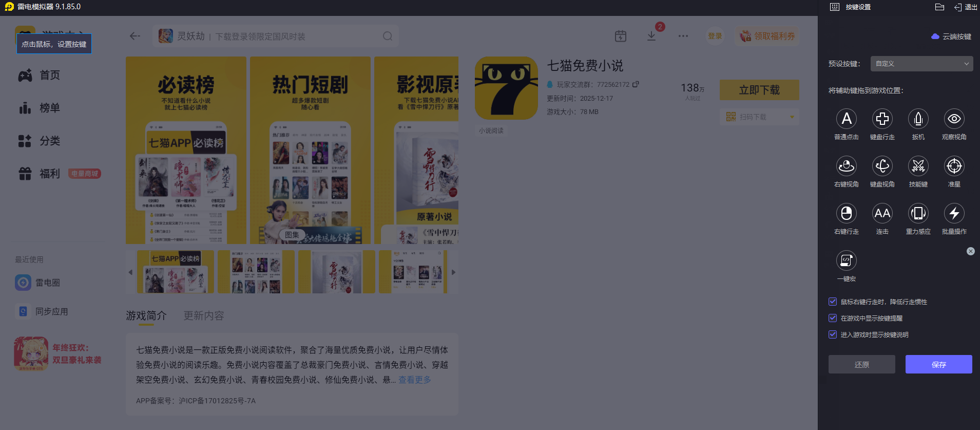Screen dimensions: 980x430
Task: Switch to the 更新内容 tab
Action: pyautogui.click(x=204, y=315)
